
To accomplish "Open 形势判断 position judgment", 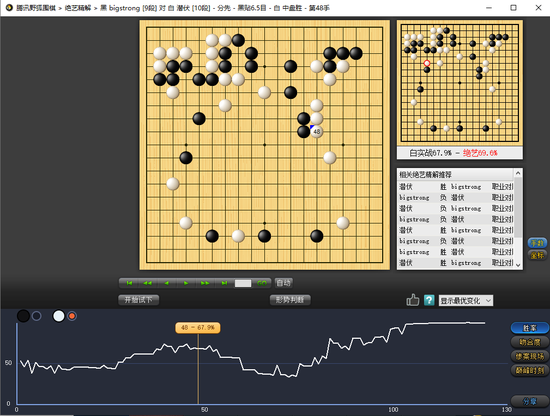I will 290,300.
